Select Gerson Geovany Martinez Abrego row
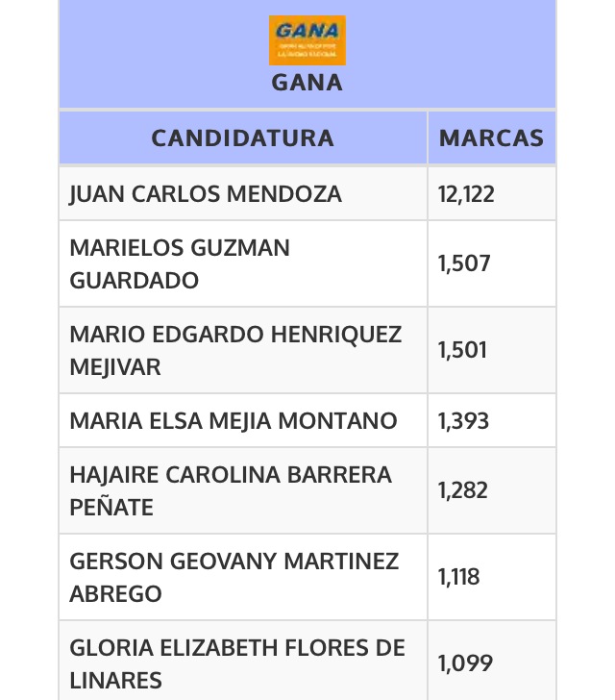The height and width of the screenshot is (700, 615). tap(307, 577)
